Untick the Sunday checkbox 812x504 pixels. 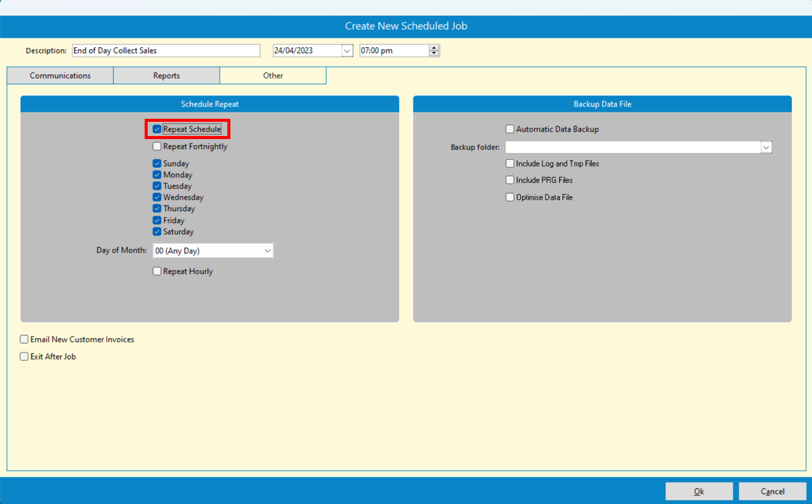click(x=157, y=163)
